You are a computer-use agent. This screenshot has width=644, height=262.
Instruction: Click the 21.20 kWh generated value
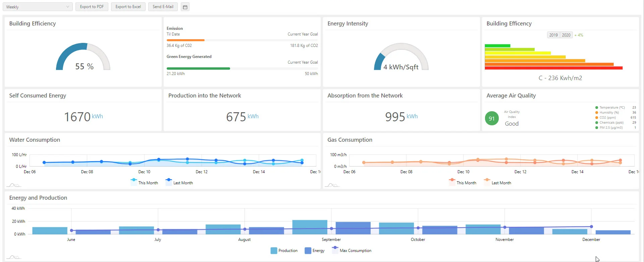tap(176, 74)
